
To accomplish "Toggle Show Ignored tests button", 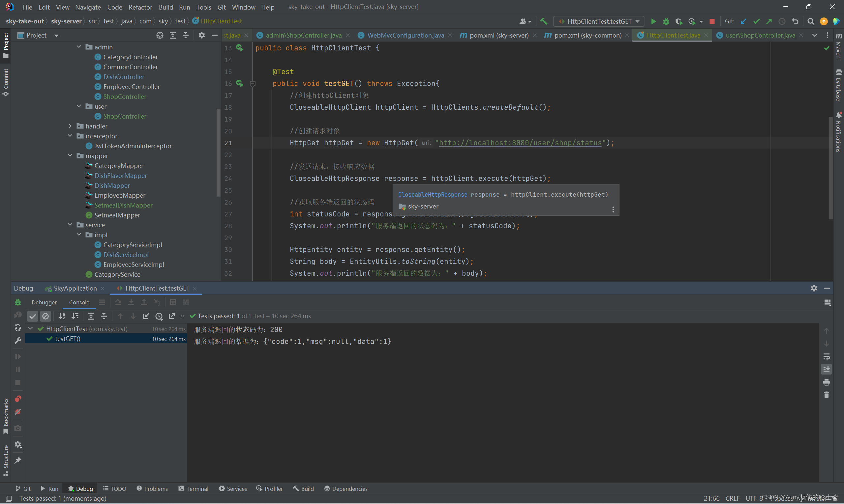I will coord(45,316).
